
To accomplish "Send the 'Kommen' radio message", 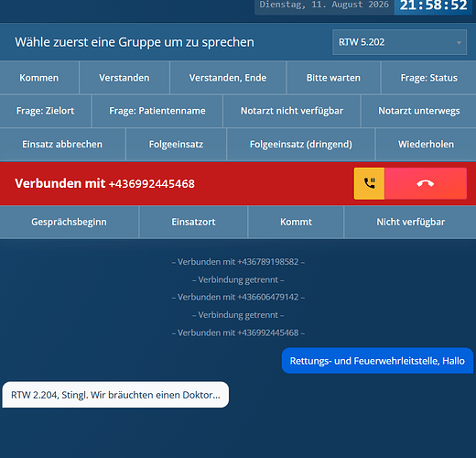I will click(39, 78).
